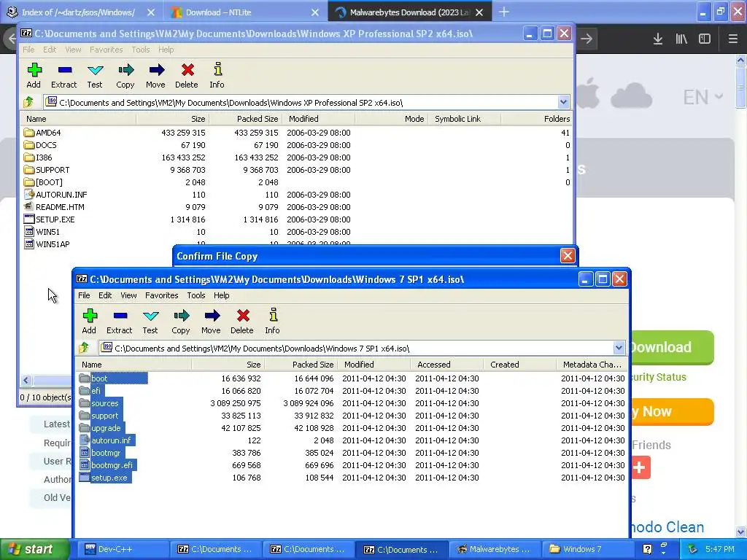
Task: Open browser library icon
Action: pyautogui.click(x=681, y=39)
